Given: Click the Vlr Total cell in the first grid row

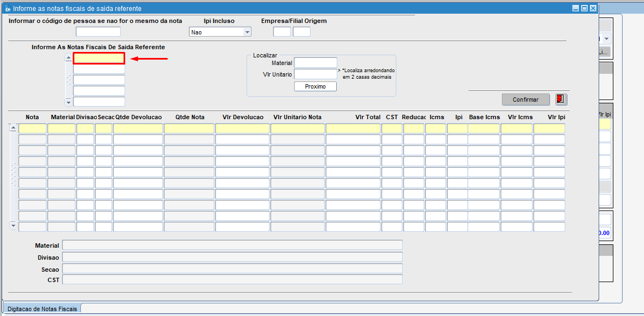Looking at the screenshot, I should coord(353,128).
